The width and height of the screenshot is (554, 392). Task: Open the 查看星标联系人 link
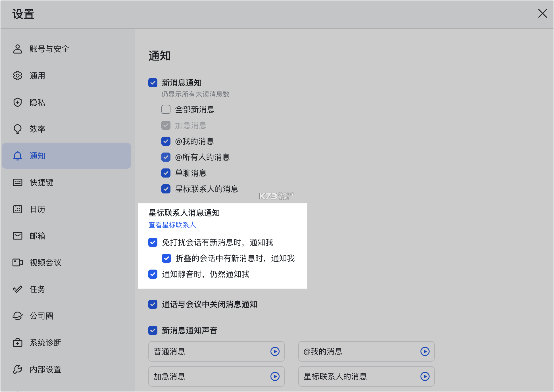[172, 225]
